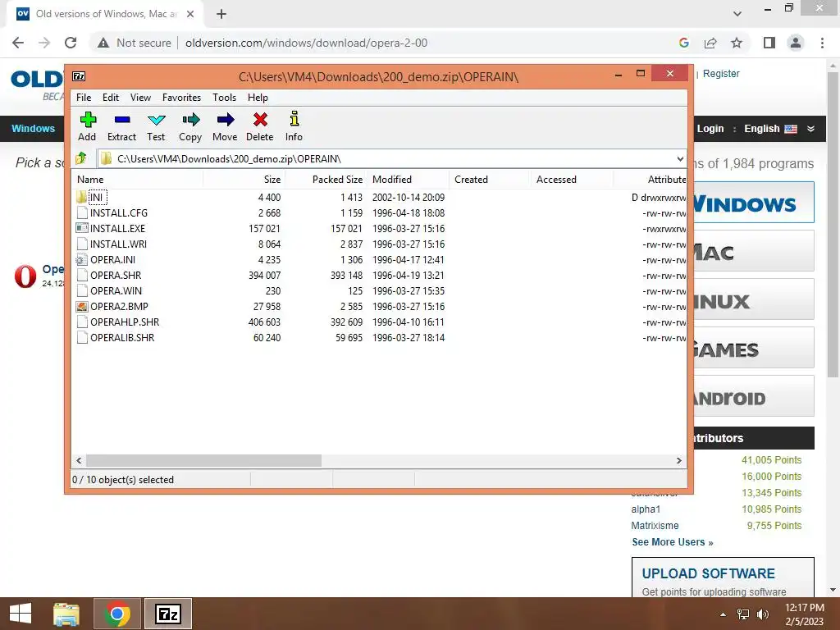Image resolution: width=840 pixels, height=630 pixels.
Task: Click the OPERA2.BMP image icon
Action: click(x=82, y=307)
